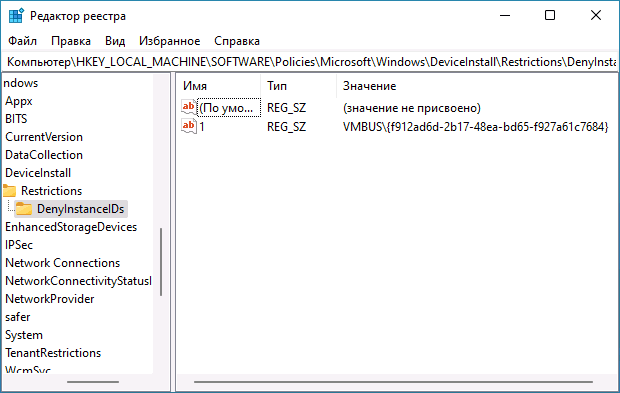
Task: Select the DenyInstanceIDs folder icon
Action: [24, 209]
